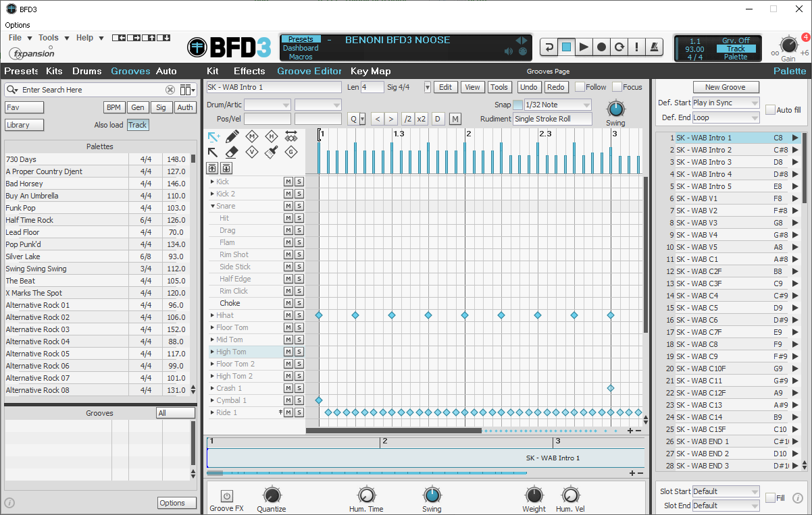Toggle the metronome button

click(x=654, y=47)
